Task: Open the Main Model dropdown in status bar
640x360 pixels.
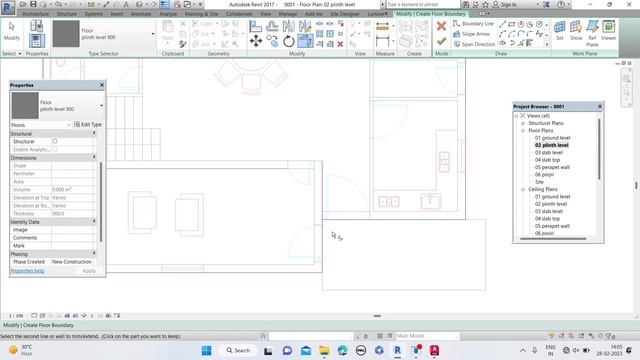Action: [x=427, y=336]
